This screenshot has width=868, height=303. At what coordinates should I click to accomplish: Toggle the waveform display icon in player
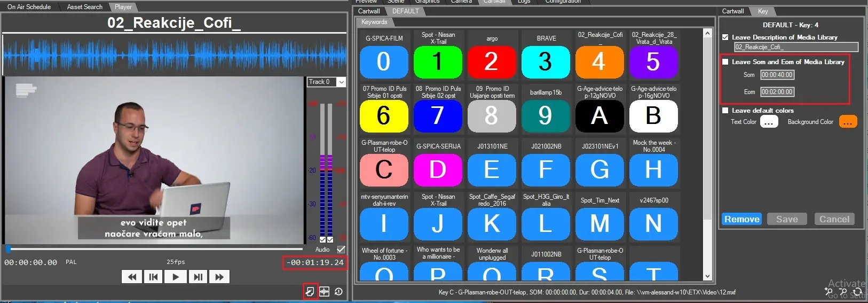point(324,292)
